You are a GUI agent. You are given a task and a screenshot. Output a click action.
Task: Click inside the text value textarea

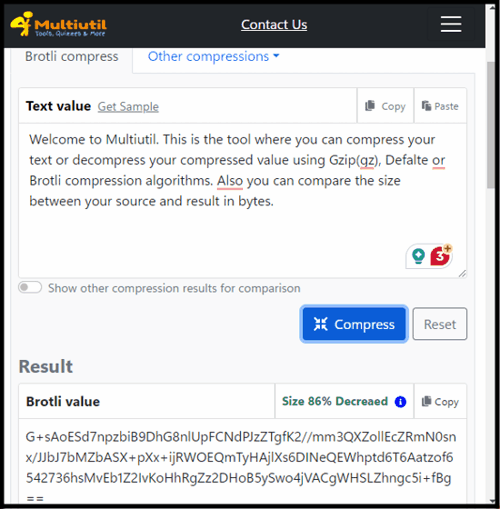[x=242, y=200]
